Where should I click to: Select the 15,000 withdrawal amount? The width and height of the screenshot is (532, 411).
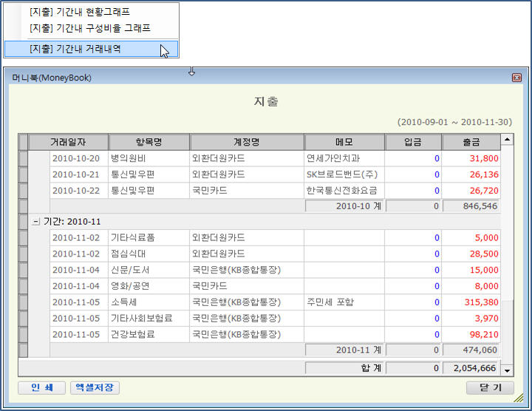tap(471, 270)
